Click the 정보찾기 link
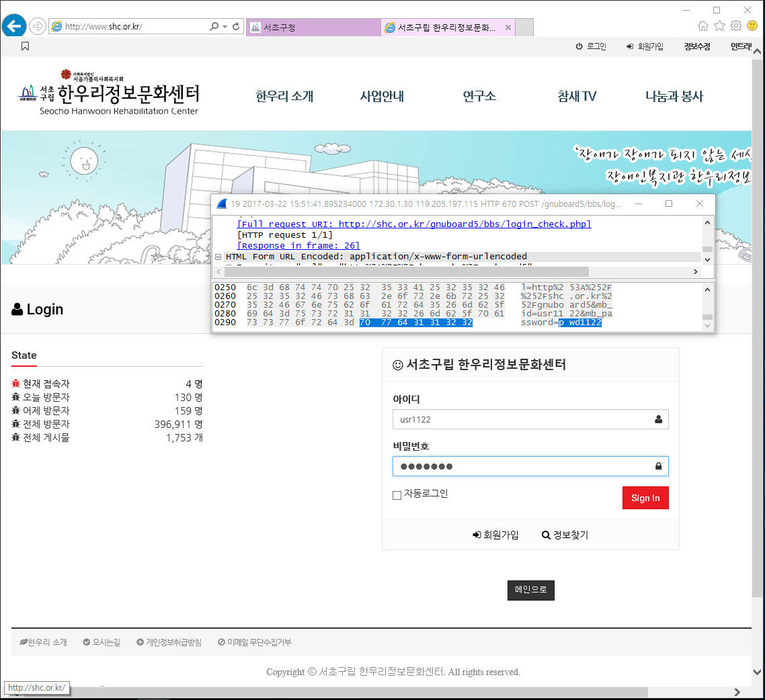Viewport: 765px width, 700px height. tap(565, 535)
